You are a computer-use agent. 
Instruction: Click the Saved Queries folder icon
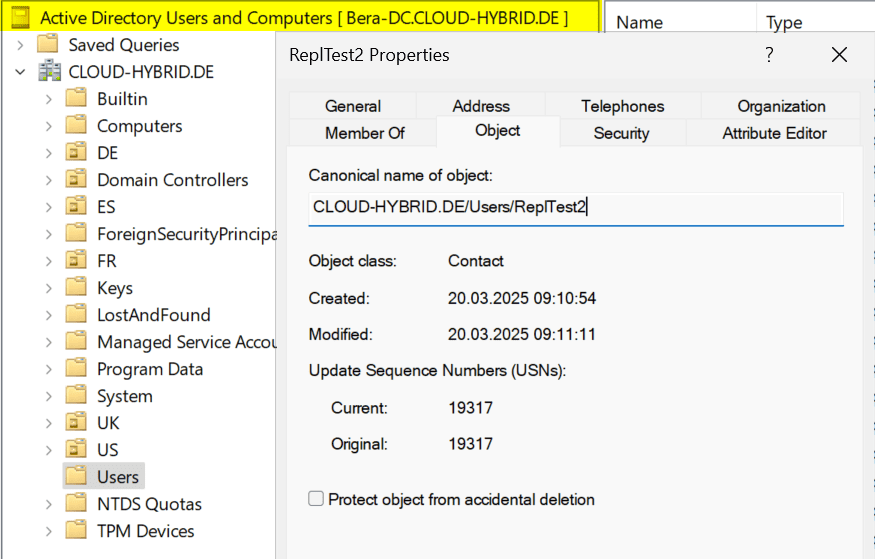coord(48,45)
